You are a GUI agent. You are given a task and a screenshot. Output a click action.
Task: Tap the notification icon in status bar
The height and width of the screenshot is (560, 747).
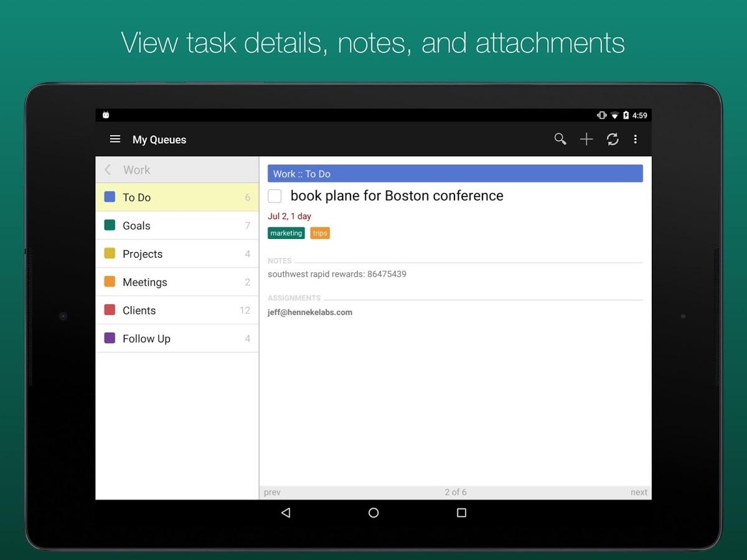pos(106,115)
